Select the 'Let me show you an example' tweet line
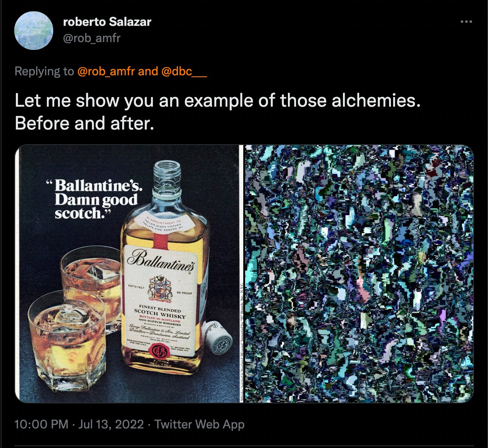488x448 pixels. (x=218, y=100)
